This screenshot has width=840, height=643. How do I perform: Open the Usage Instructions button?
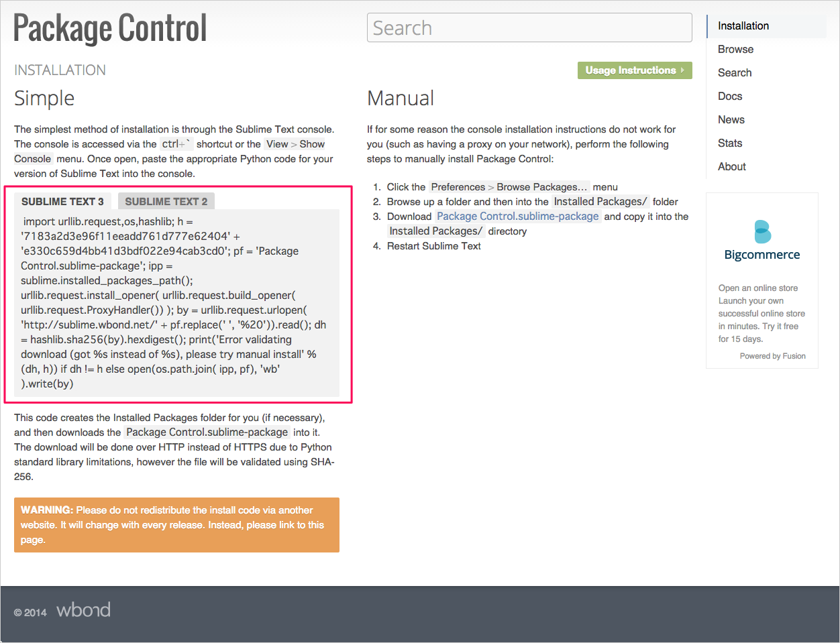(x=635, y=70)
